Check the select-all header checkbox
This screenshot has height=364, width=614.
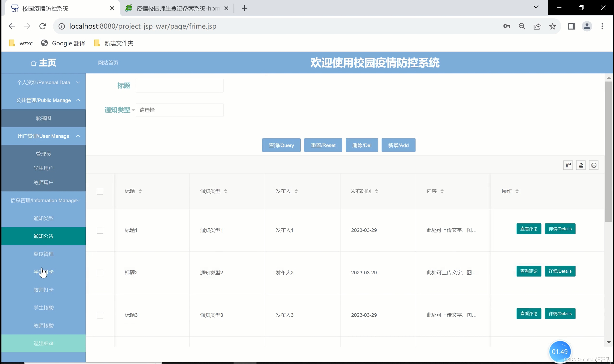pyautogui.click(x=100, y=191)
